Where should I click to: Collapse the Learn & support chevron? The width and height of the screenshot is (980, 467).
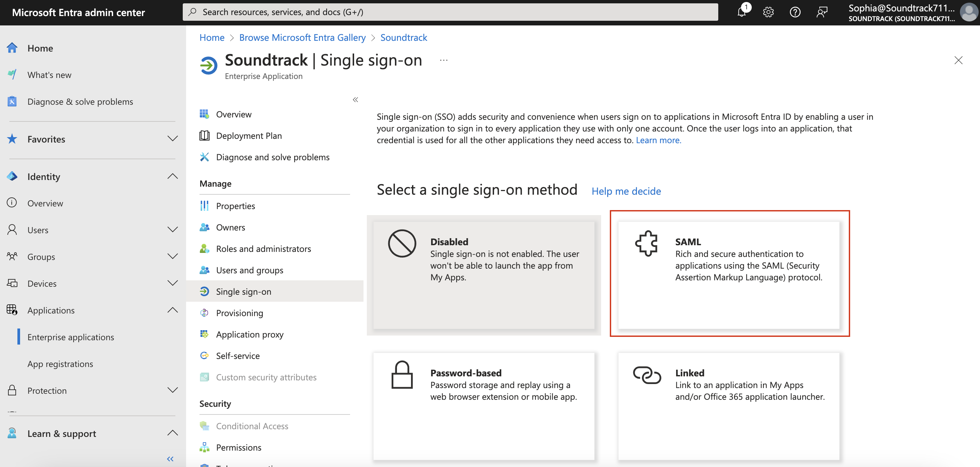[173, 433]
